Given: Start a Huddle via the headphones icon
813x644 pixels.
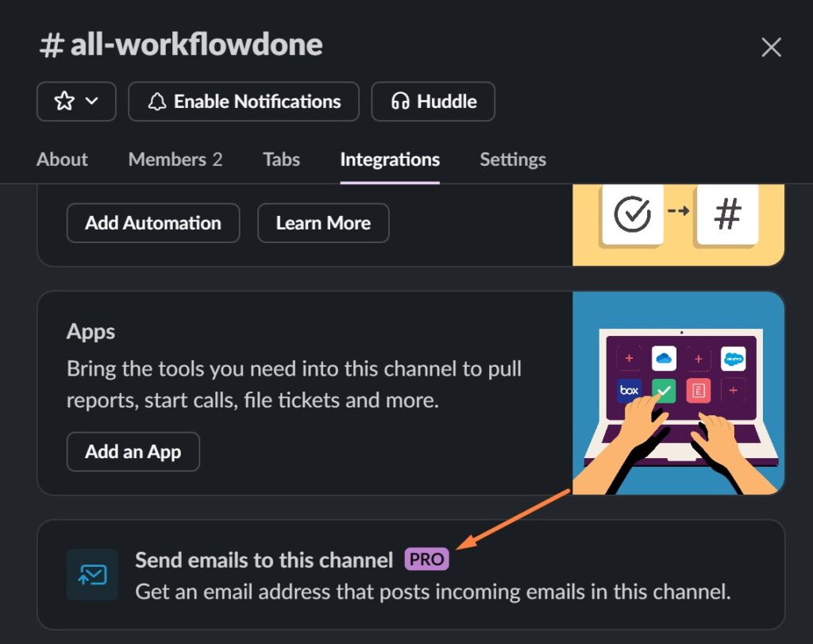Looking at the screenshot, I should [x=401, y=102].
